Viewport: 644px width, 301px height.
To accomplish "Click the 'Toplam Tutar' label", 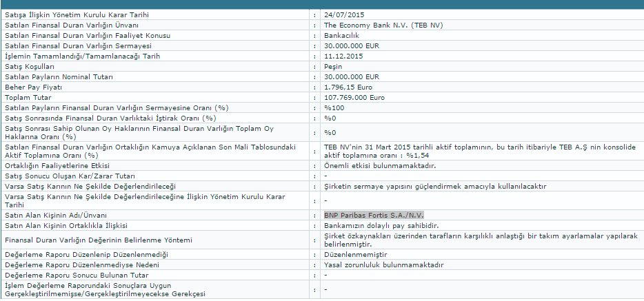I will click(28, 98).
